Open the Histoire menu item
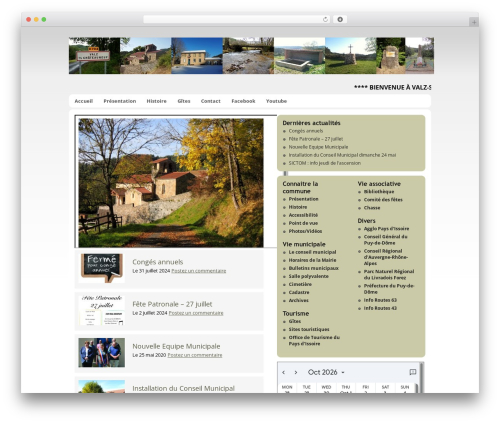Viewport: 500px width, 423px height. point(156,101)
